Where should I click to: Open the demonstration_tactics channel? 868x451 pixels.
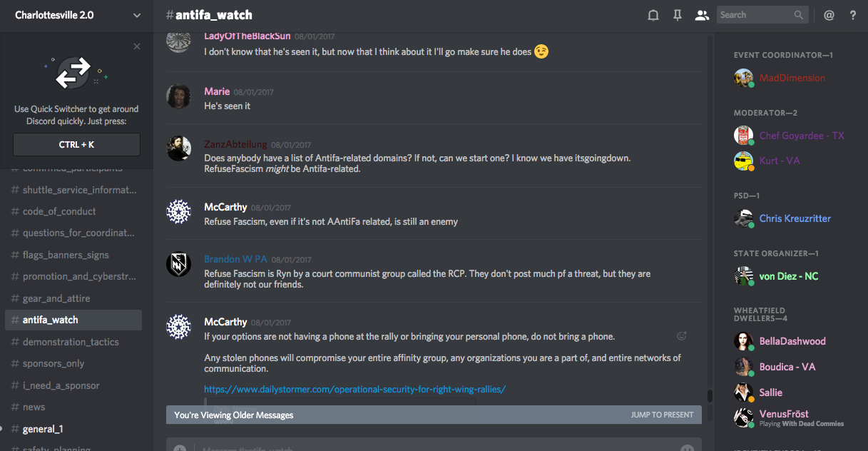pyautogui.click(x=71, y=342)
